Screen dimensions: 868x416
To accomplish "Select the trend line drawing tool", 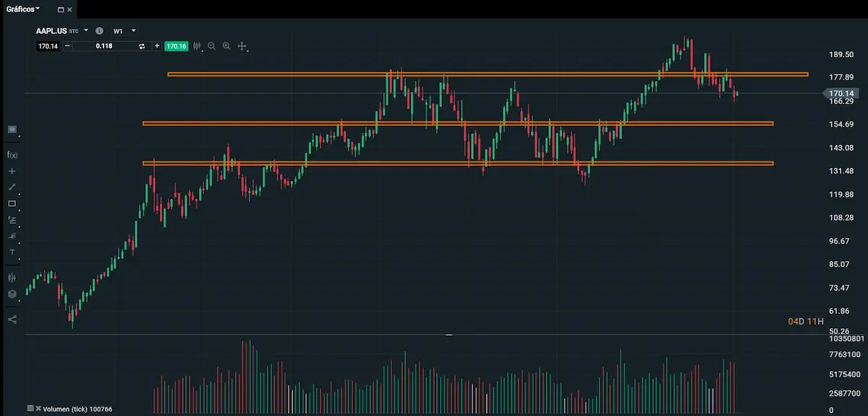I will 12,187.
